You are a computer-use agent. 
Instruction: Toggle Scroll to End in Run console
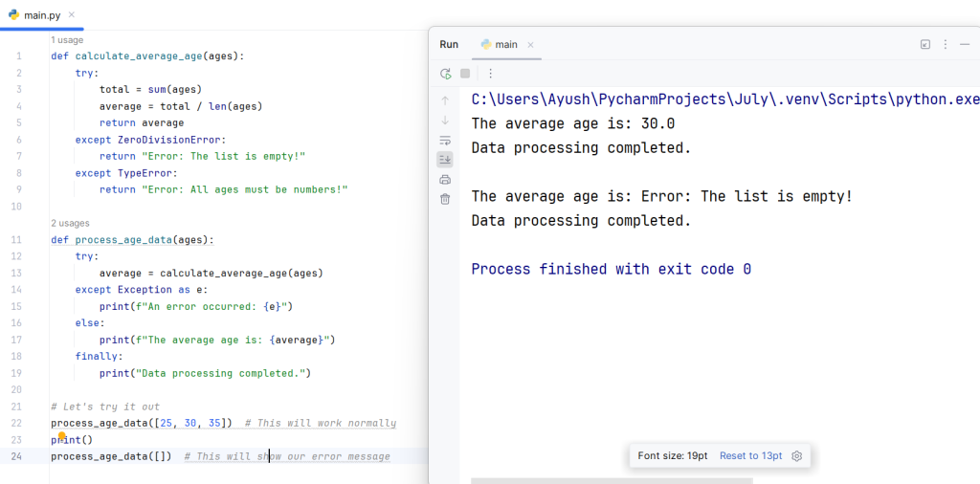click(x=445, y=160)
